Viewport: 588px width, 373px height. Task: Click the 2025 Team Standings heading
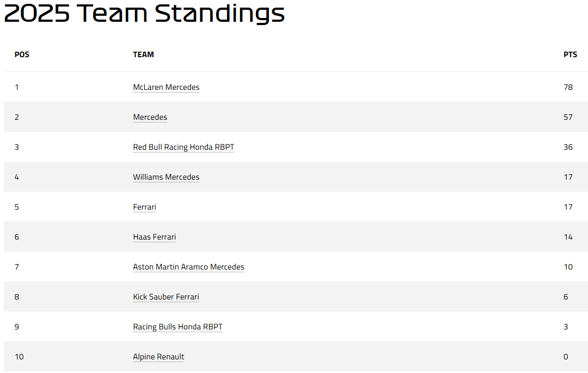144,13
